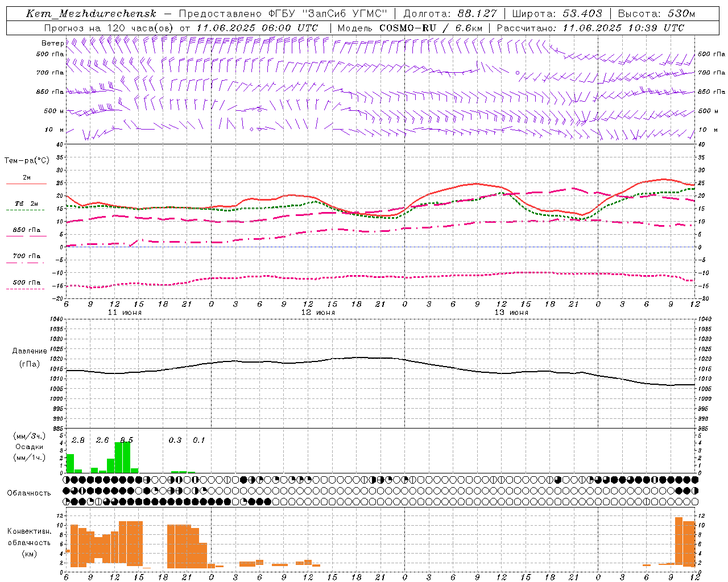Viewport: 728px width, 582px height.
Task: Click the 12 июня date label
Action: click(318, 313)
